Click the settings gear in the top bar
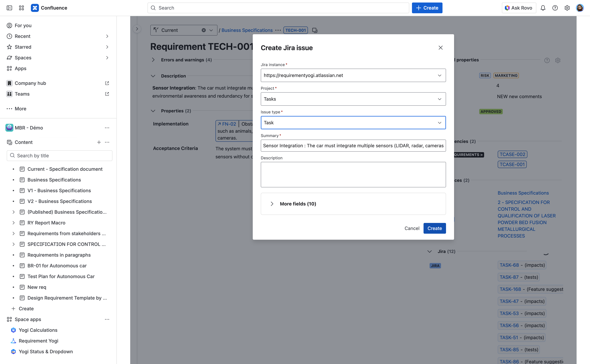The height and width of the screenshot is (364, 590). pyautogui.click(x=567, y=8)
